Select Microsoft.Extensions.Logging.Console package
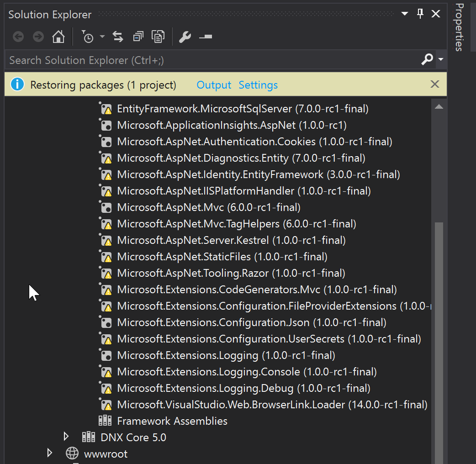The height and width of the screenshot is (464, 476). 247,372
